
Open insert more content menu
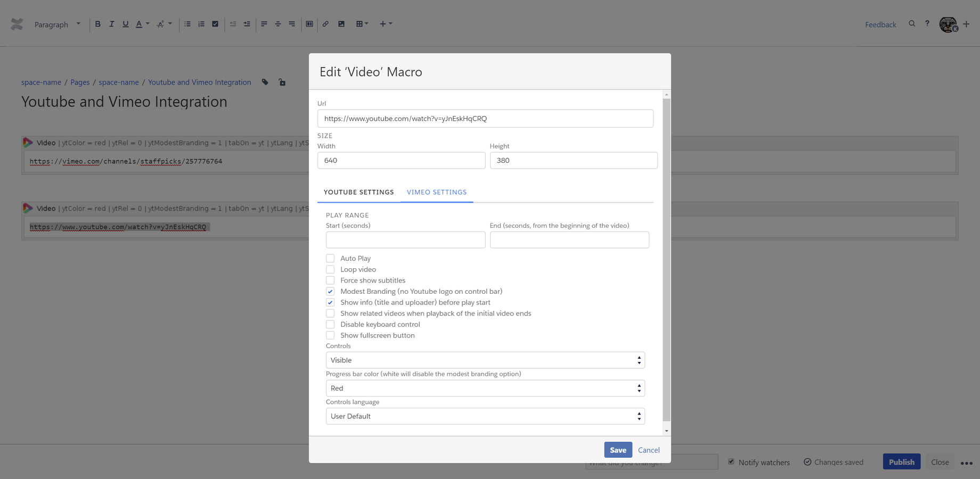tap(386, 24)
